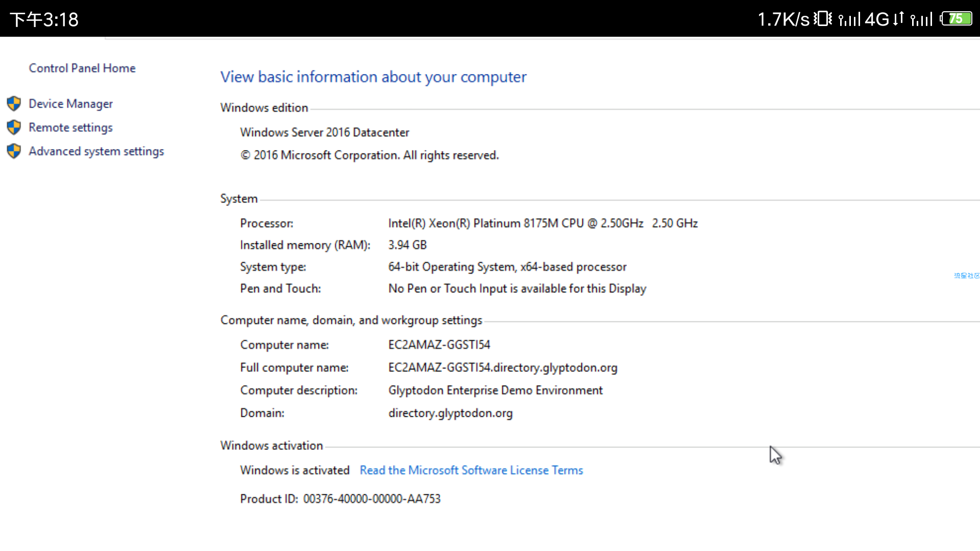Tap the vibrate mode icon in status bar
The height and width of the screenshot is (551, 980).
823,19
